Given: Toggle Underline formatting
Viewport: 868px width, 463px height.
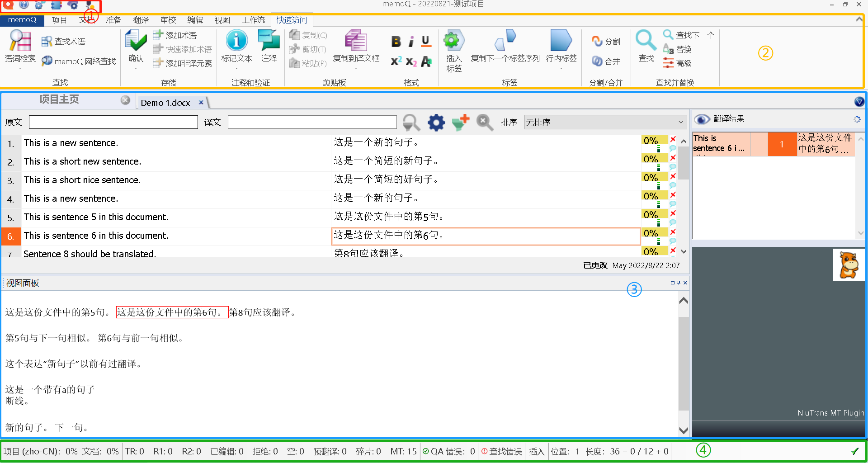Looking at the screenshot, I should click(425, 42).
